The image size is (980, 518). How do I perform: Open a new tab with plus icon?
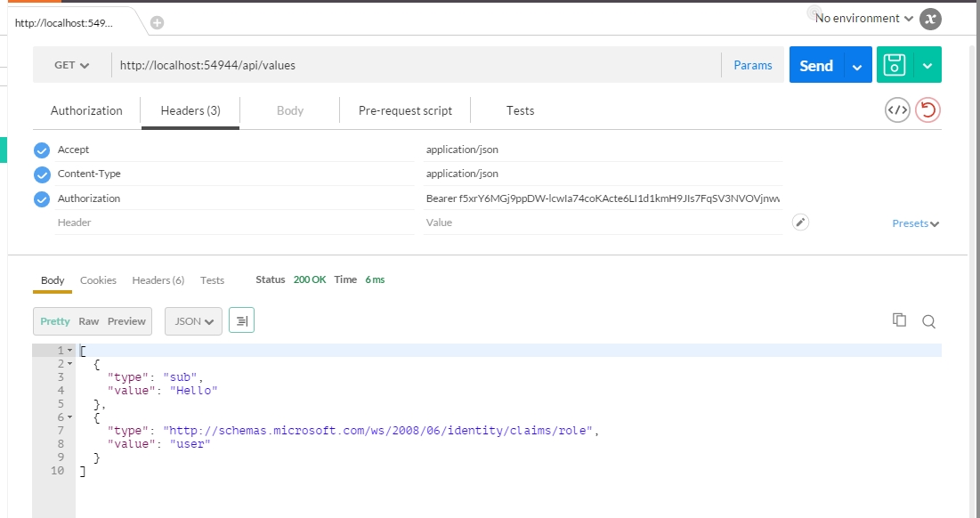[158, 23]
